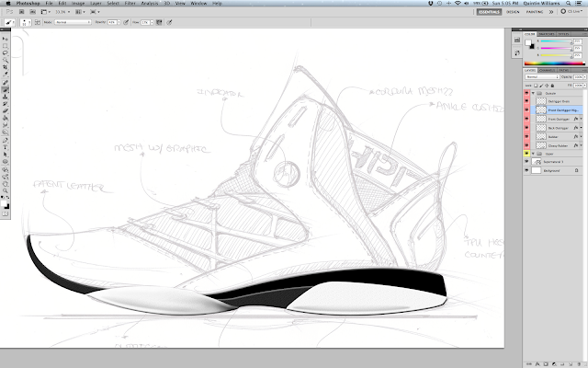Open the Image menu
Viewport: 588px width, 368px height.
(x=78, y=3)
